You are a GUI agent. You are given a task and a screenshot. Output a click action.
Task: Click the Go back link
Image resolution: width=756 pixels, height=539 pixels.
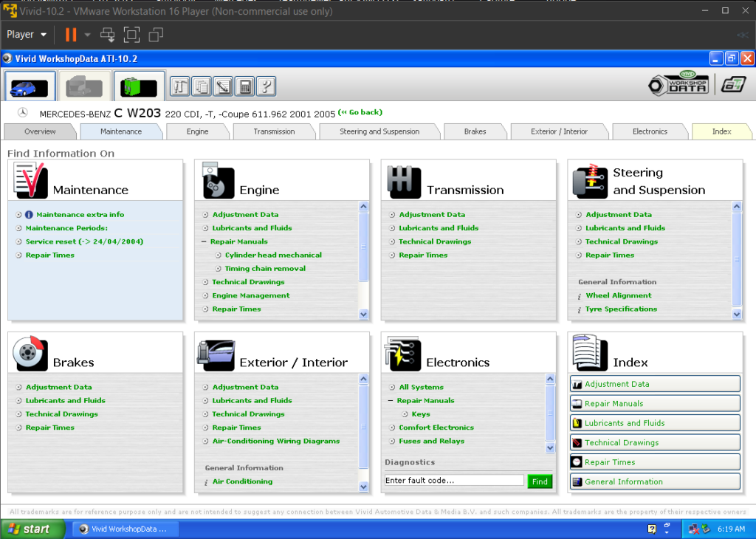tap(360, 112)
